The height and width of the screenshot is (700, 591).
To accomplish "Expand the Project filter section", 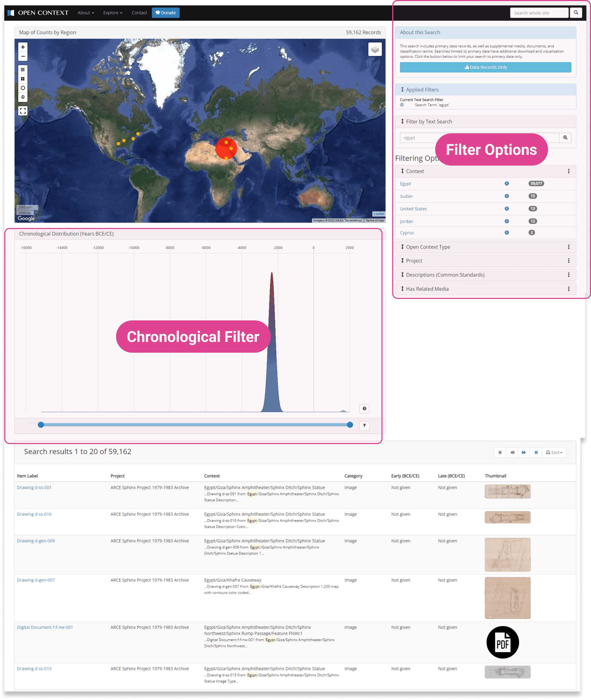I will coord(414,261).
